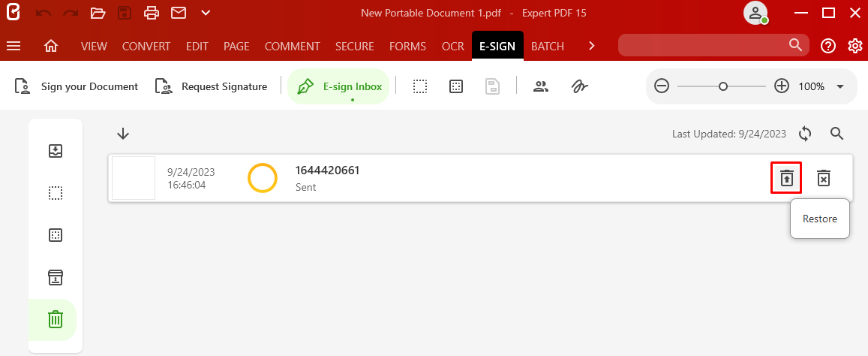Click Sign your Document button
Screen dimensions: 868x356
pyautogui.click(x=77, y=86)
